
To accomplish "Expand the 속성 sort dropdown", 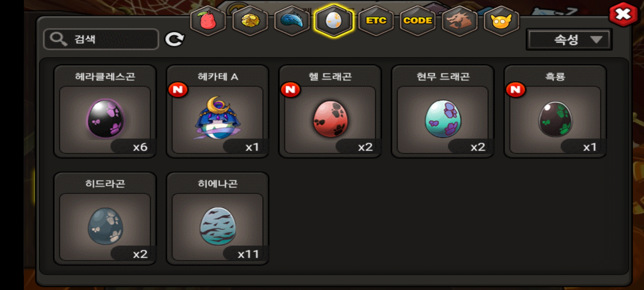I will coord(569,40).
